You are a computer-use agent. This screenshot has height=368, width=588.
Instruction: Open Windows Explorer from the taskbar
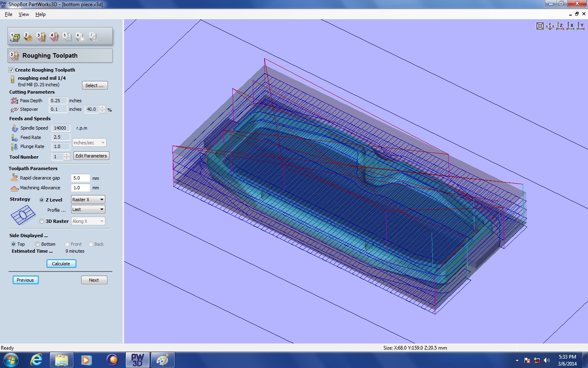coord(62,360)
